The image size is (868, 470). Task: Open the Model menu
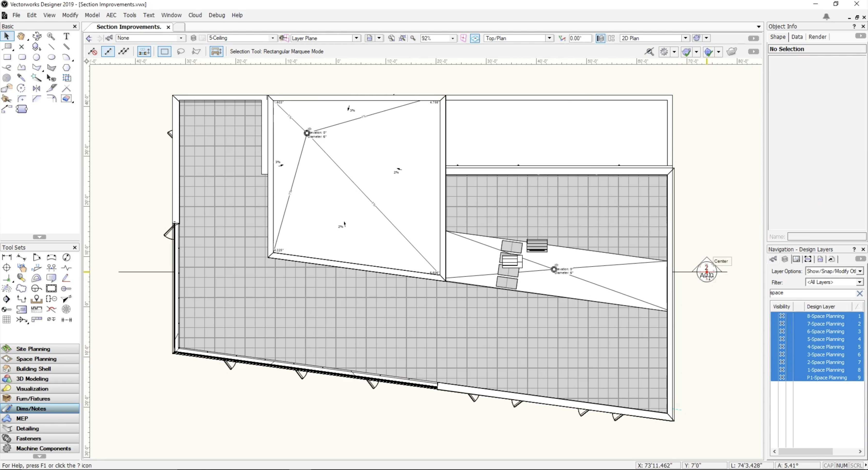coord(92,15)
